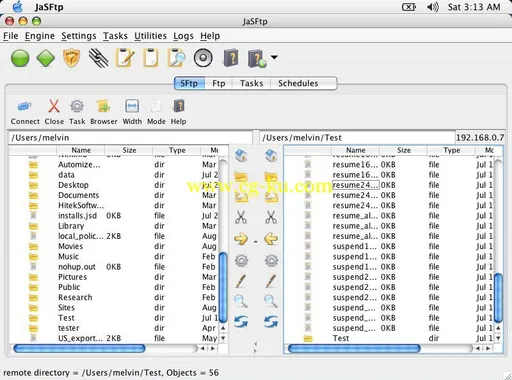512x380 pixels.
Task: Select nohup.out file in local list
Action: pyautogui.click(x=113, y=267)
